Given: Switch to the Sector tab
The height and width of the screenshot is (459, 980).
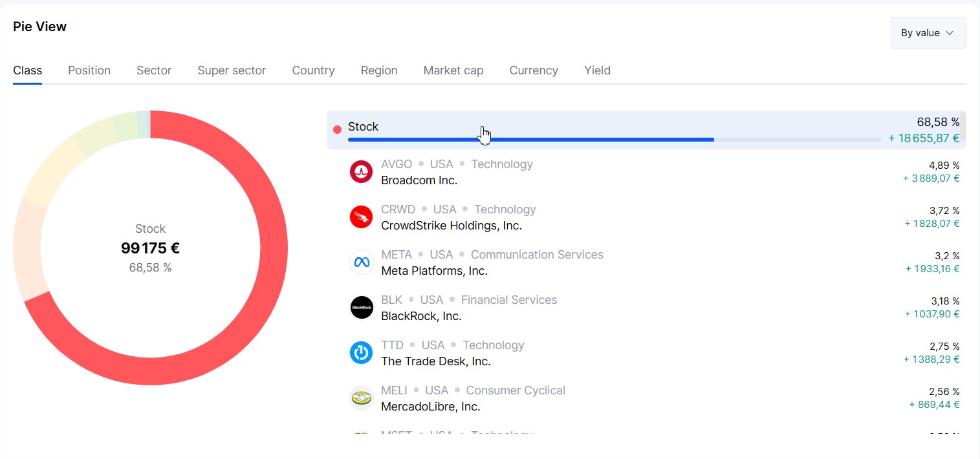Looking at the screenshot, I should (154, 70).
